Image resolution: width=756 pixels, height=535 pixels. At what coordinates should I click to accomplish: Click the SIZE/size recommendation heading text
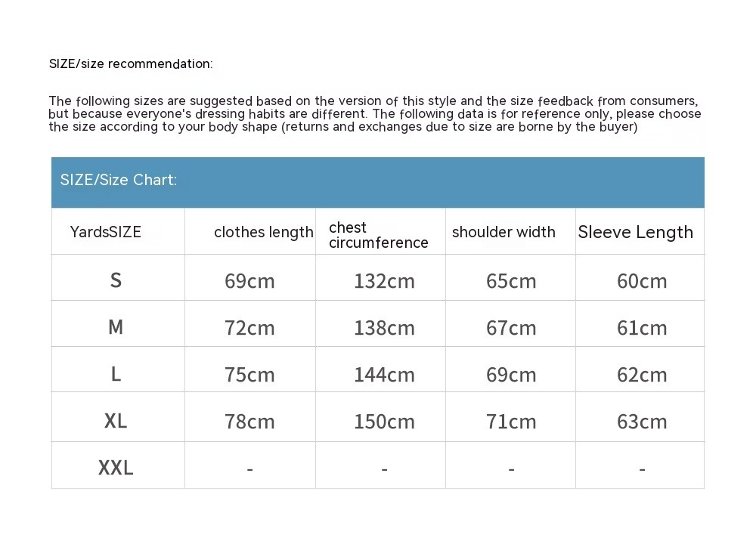tap(131, 63)
